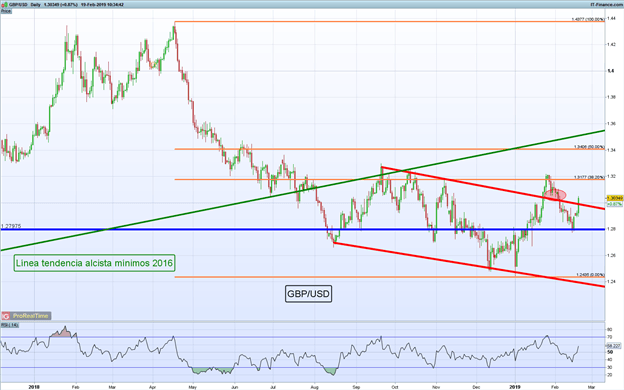Click the RSI (14) indicator label

[10, 325]
